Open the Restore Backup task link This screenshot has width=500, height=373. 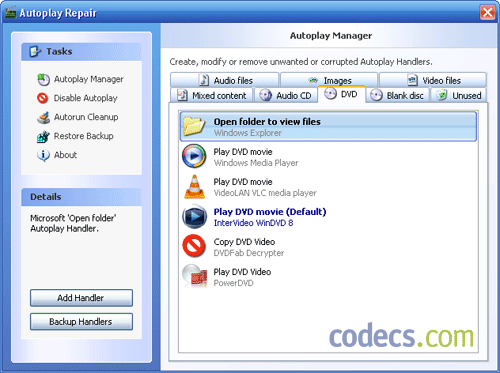tap(84, 136)
